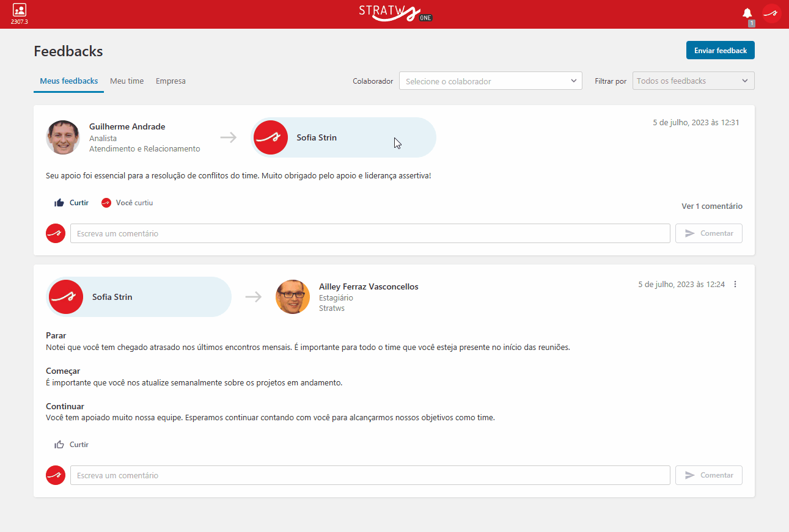
Task: Like the feedback to Ailley with Curtir
Action: [x=72, y=445]
